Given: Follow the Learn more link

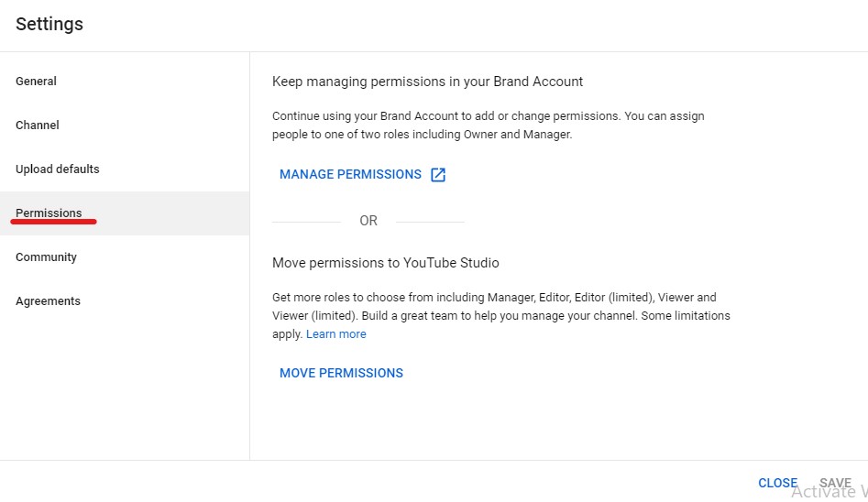Looking at the screenshot, I should (336, 334).
